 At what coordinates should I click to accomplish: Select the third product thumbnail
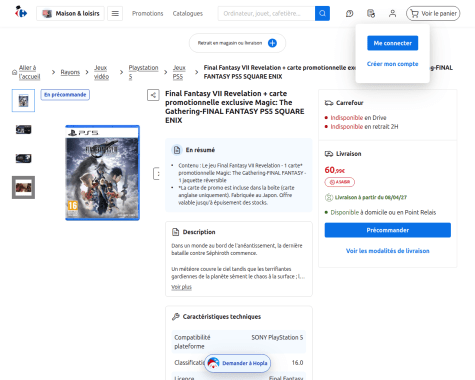click(x=23, y=158)
